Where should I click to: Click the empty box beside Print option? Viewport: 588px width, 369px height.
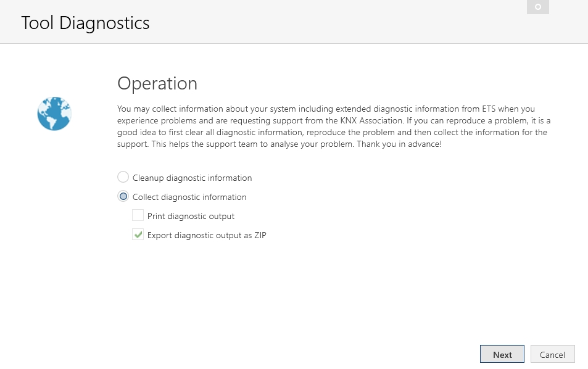click(138, 215)
